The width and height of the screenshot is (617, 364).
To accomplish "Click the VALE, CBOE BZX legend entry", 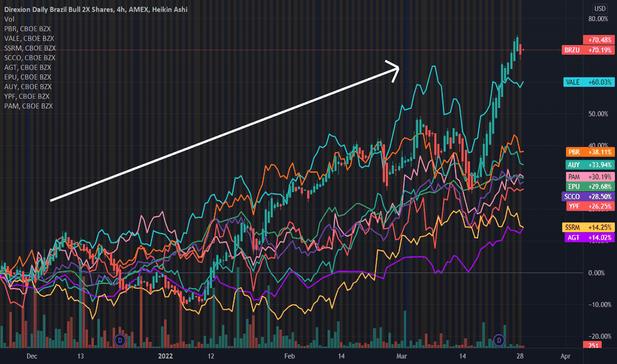I will point(29,38).
